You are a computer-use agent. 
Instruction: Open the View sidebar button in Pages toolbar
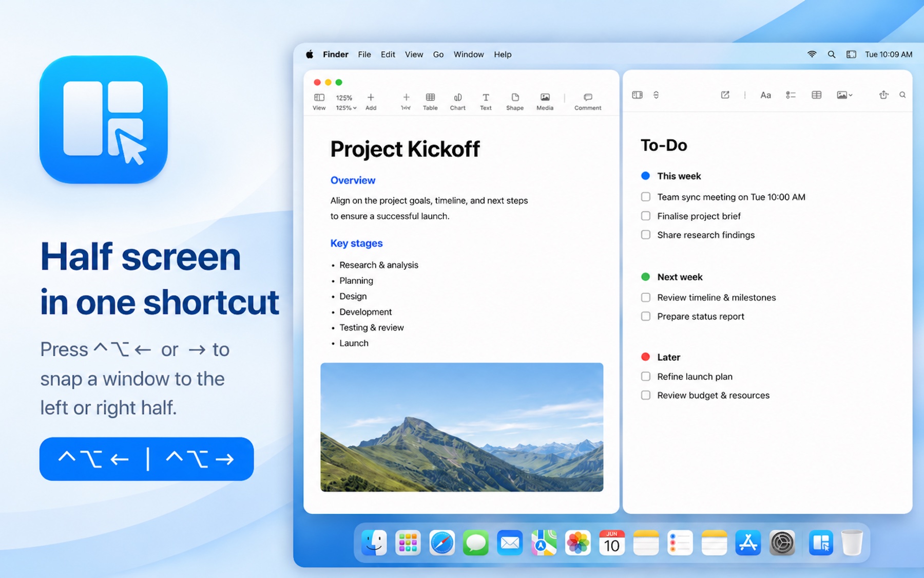pyautogui.click(x=319, y=101)
